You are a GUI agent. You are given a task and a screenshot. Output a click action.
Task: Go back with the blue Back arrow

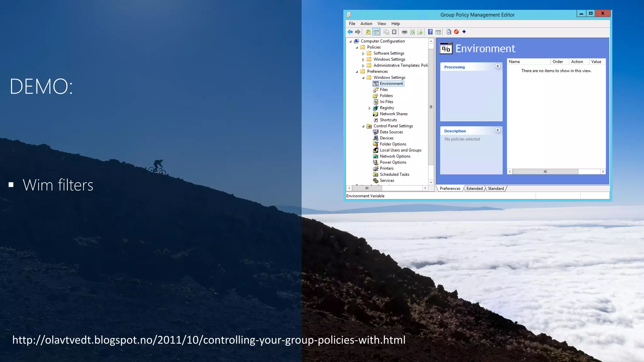pos(350,32)
